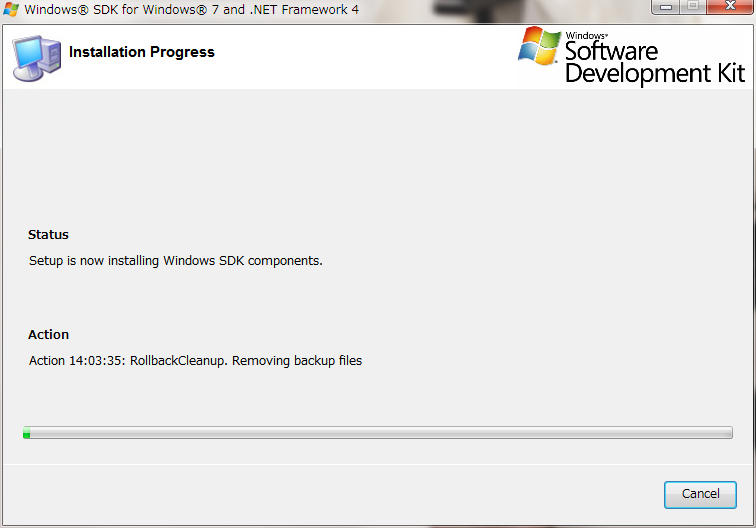Image resolution: width=756 pixels, height=528 pixels.
Task: Click the 'Status' label
Action: coord(48,234)
